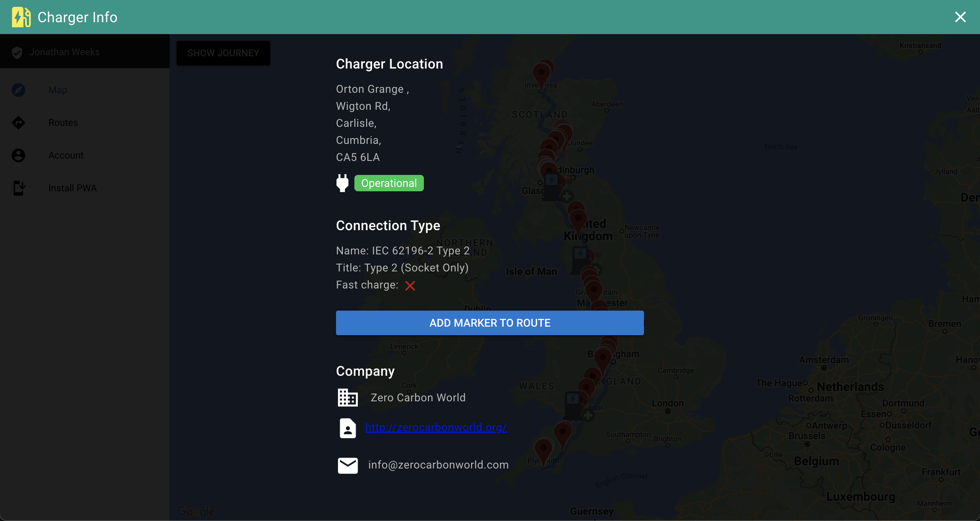Image resolution: width=980 pixels, height=521 pixels.
Task: Click SHOW JOURNEY button
Action: pyautogui.click(x=223, y=53)
